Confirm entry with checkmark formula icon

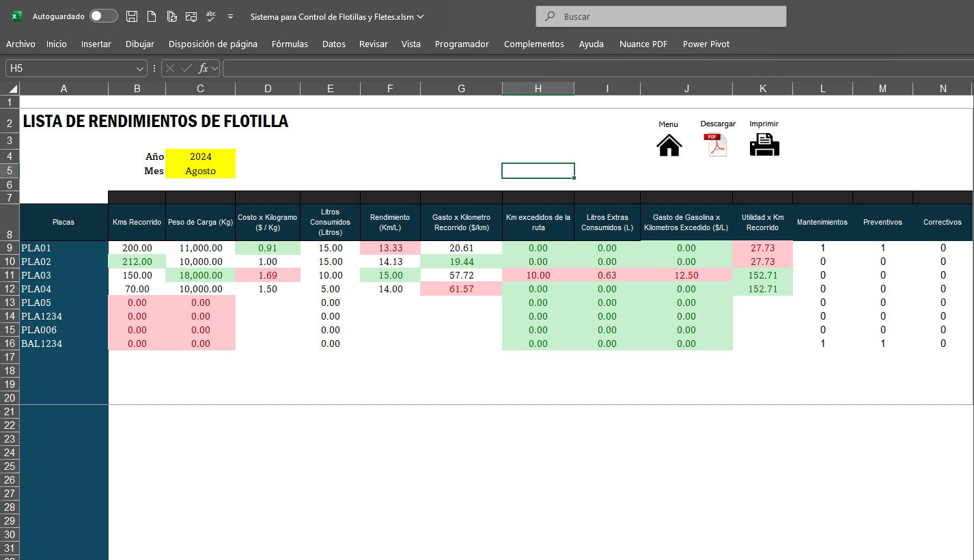pos(186,68)
